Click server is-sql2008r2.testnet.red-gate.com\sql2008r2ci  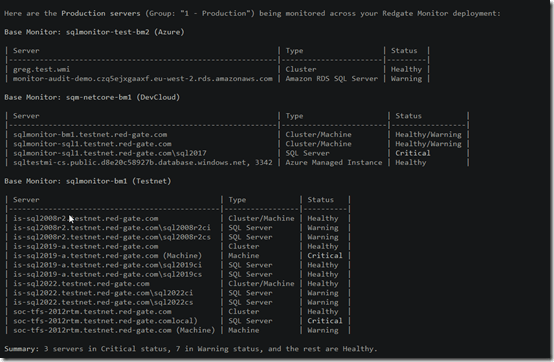coord(112,228)
